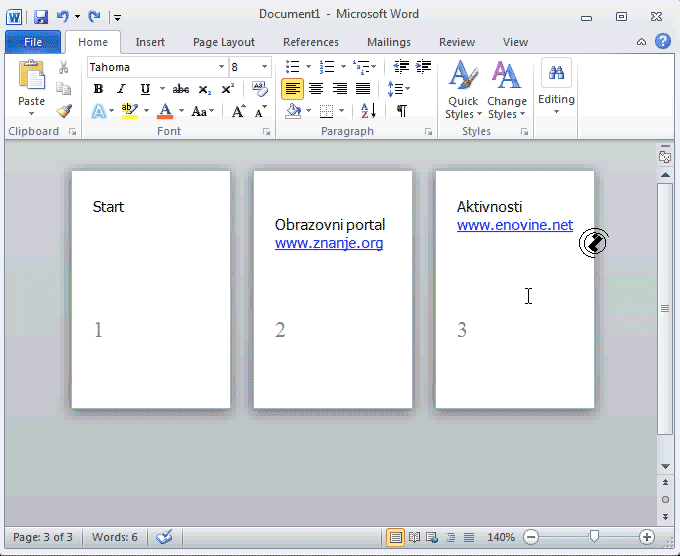This screenshot has height=556, width=680.
Task: Click the zoom slider handle
Action: click(x=594, y=537)
